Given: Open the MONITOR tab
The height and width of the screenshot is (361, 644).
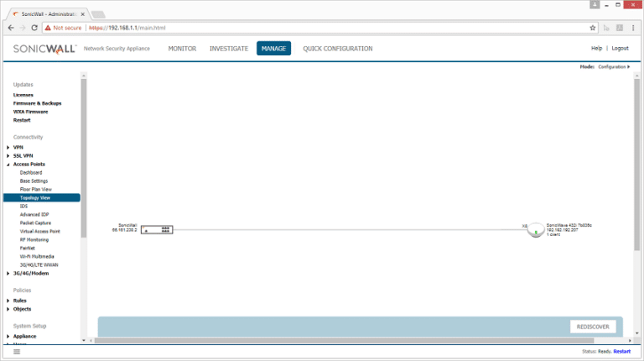Looking at the screenshot, I should click(x=182, y=49).
